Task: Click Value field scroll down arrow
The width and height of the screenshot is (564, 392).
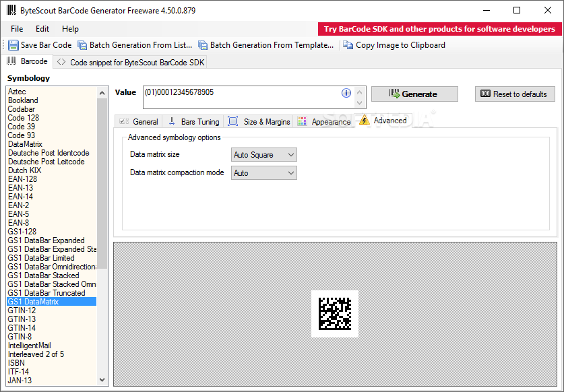Action: [359, 102]
